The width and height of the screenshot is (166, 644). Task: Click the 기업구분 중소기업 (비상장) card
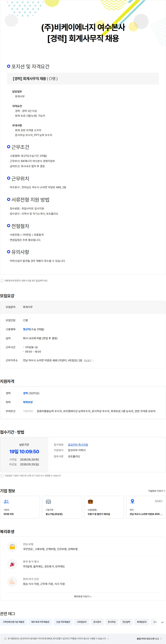(62, 507)
